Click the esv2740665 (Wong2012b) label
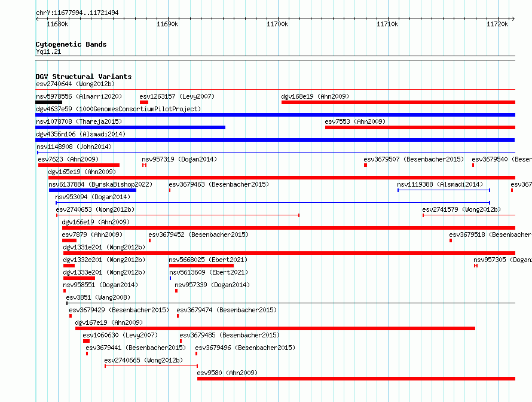Image resolution: width=532 pixels, height=402 pixels. pos(143,360)
